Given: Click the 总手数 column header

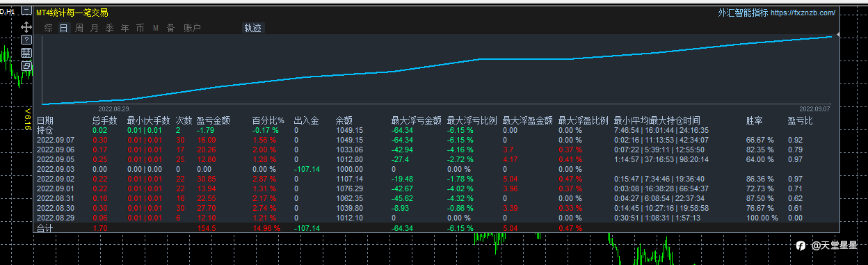Looking at the screenshot, I should pos(104,120).
